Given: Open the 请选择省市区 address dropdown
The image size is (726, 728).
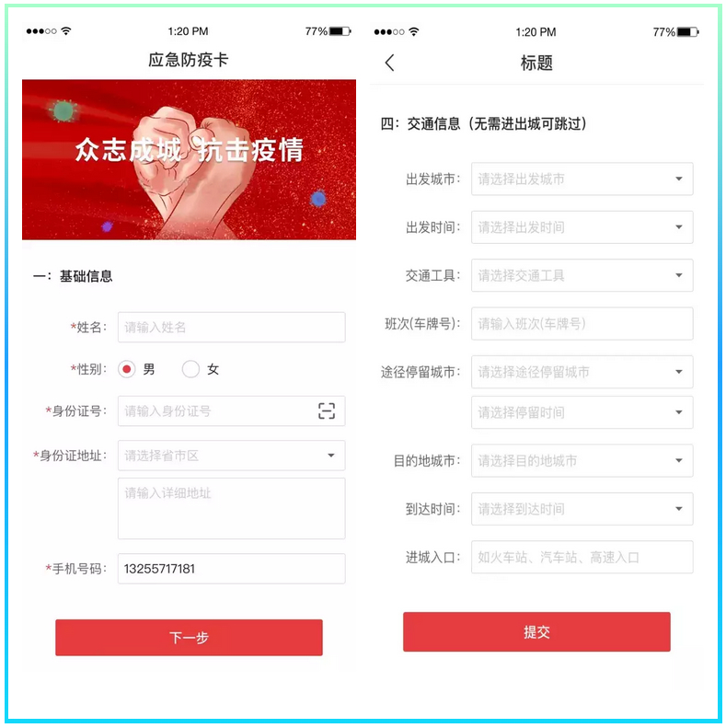Looking at the screenshot, I should pos(231,456).
